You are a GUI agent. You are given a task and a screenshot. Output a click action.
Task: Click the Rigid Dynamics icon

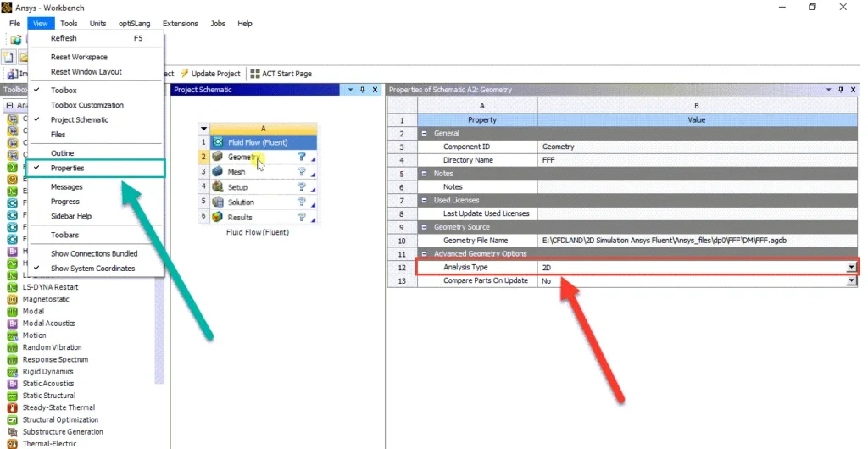(x=12, y=372)
